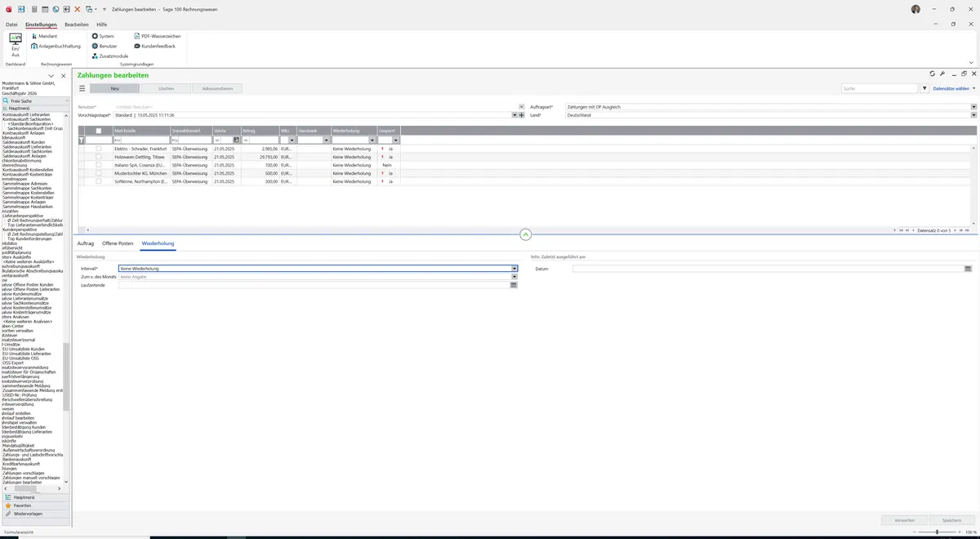Click the Neu button
Image resolution: width=980 pixels, height=539 pixels.
click(x=114, y=88)
